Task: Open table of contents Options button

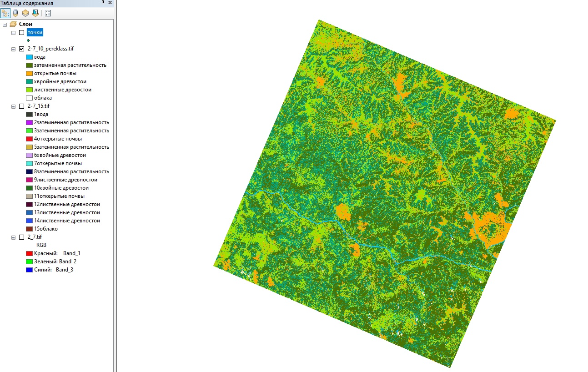Action: coord(48,13)
